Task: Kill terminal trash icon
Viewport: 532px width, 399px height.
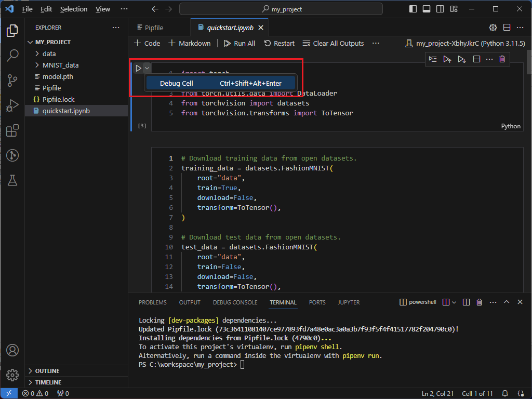Action: click(479, 302)
